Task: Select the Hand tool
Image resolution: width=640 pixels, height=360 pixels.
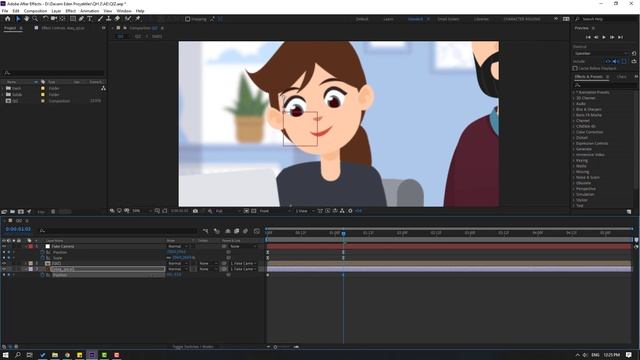Action: coord(27,19)
